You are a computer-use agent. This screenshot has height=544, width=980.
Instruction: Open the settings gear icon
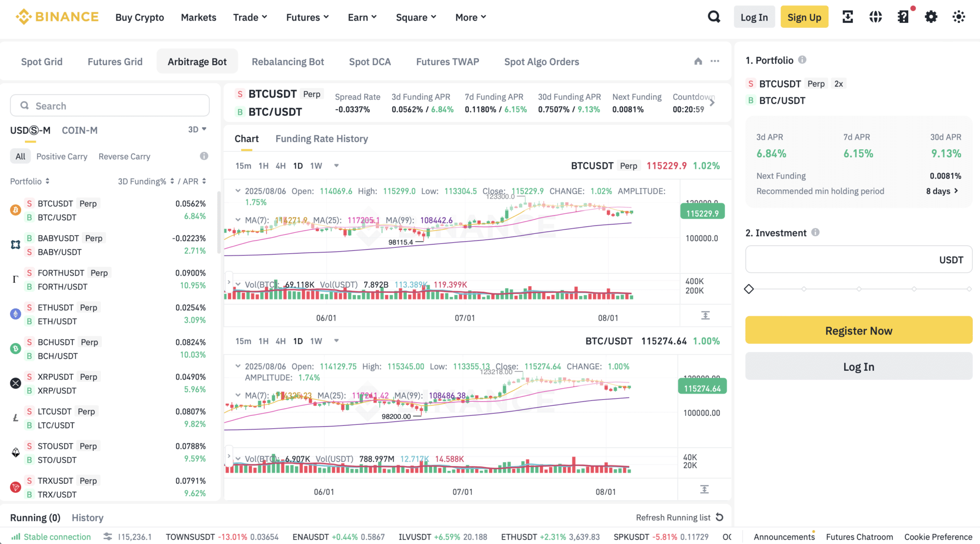point(931,16)
